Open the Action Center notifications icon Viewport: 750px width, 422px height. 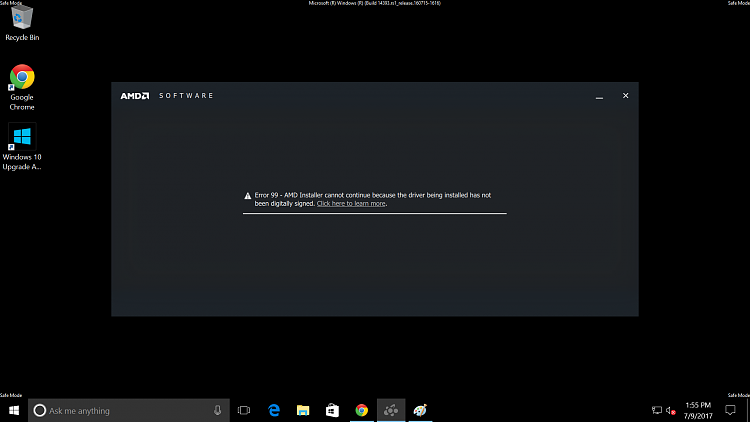coord(730,411)
